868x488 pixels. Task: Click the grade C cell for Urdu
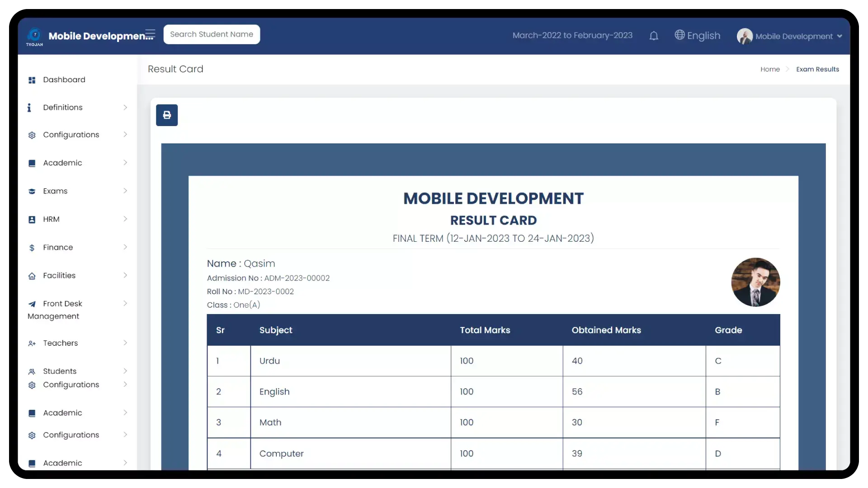click(x=743, y=361)
